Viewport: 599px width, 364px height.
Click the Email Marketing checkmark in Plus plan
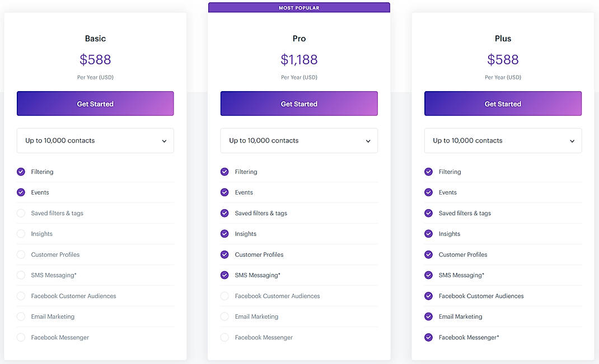tap(428, 316)
